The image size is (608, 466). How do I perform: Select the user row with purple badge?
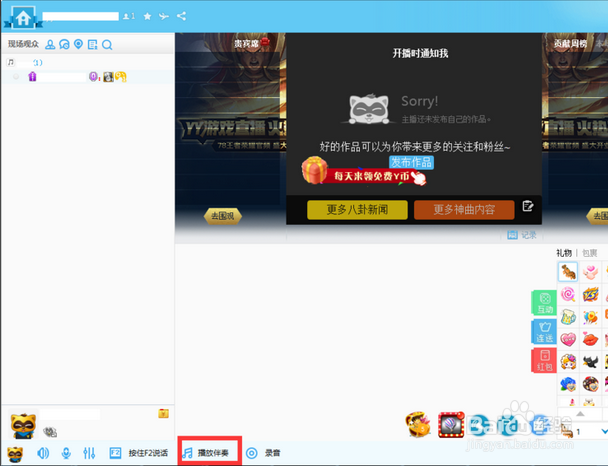pyautogui.click(x=88, y=77)
